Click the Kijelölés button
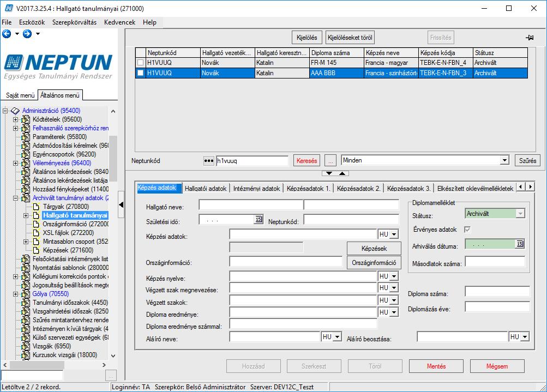 click(x=306, y=38)
